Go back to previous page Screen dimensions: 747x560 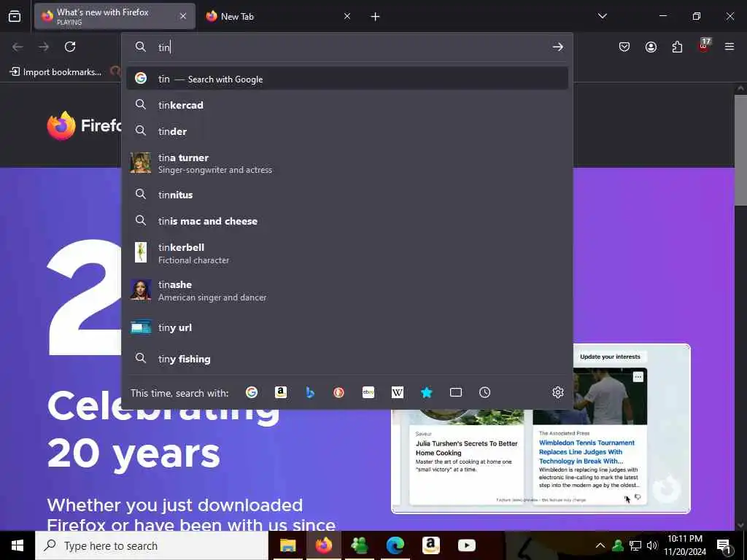pos(18,47)
